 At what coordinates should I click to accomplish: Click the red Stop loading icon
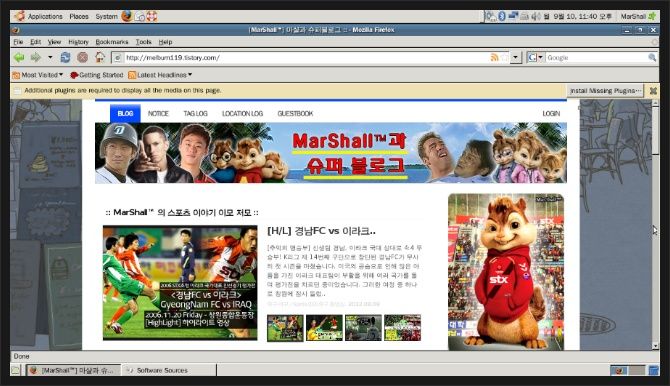pyautogui.click(x=82, y=57)
